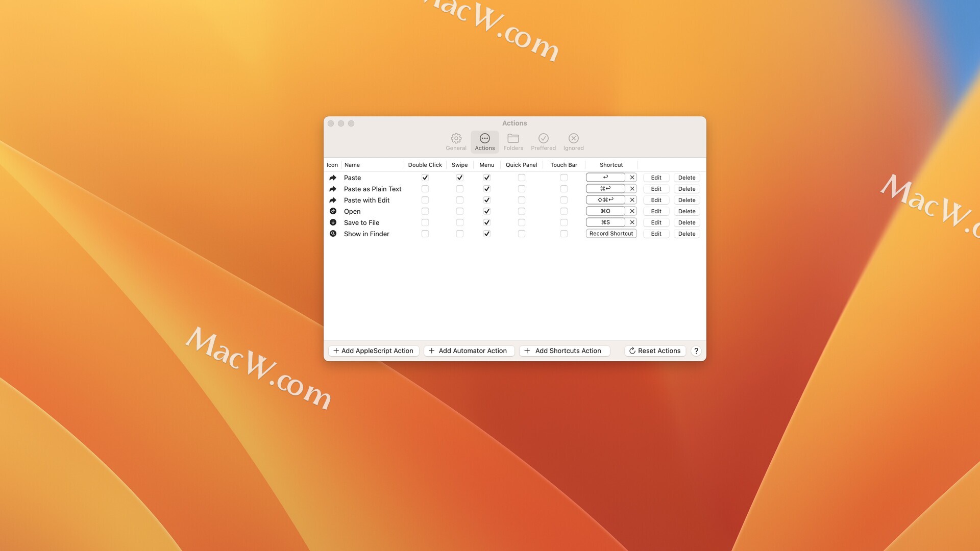Disable Swipe for Paste
This screenshot has height=551, width=980.
pyautogui.click(x=459, y=178)
